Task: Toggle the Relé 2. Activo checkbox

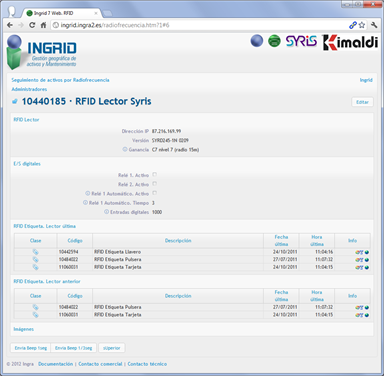Action: click(x=155, y=184)
